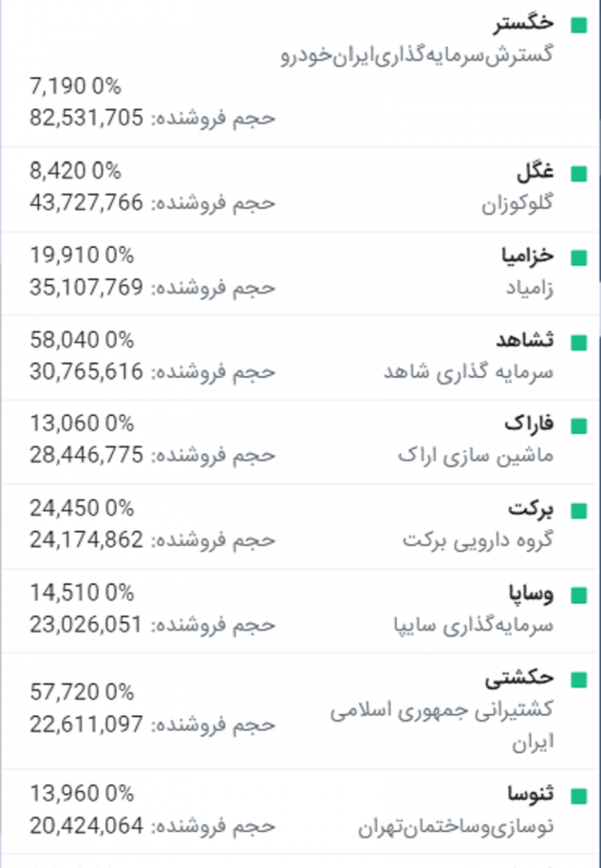Screen dimensions: 601x868
Task: Click the green marker next to برکت
Action: (579, 511)
